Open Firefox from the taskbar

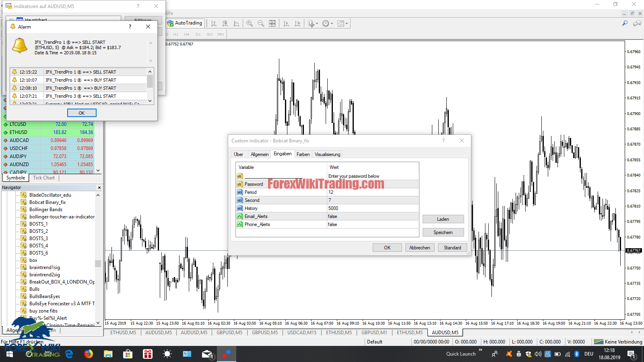pyautogui.click(x=89, y=354)
